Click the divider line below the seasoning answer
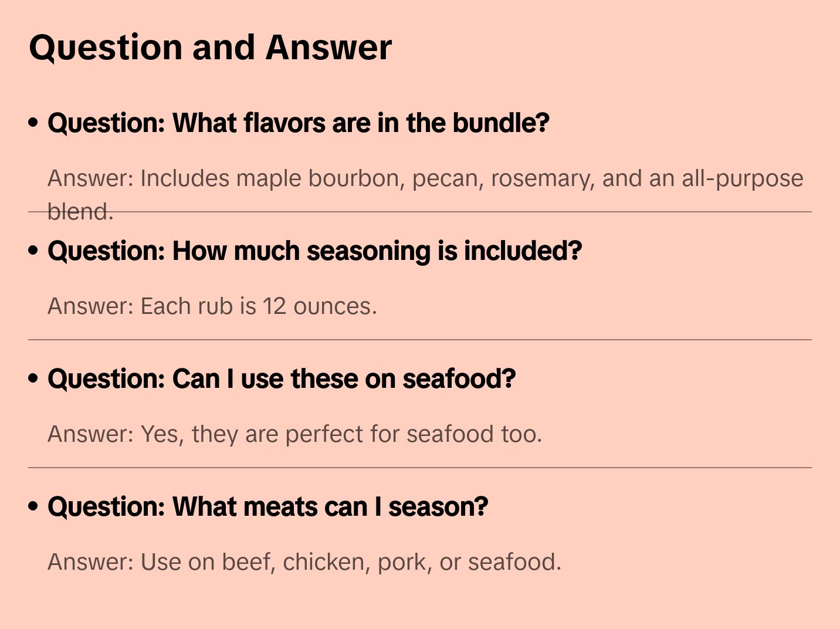Screen dimensions: 840x629 point(419,340)
